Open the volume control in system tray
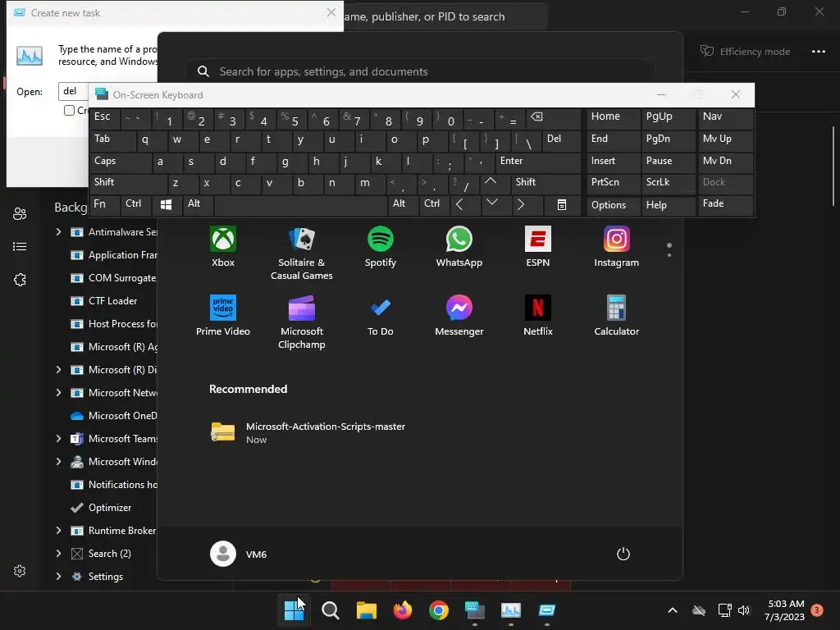 tap(743, 610)
